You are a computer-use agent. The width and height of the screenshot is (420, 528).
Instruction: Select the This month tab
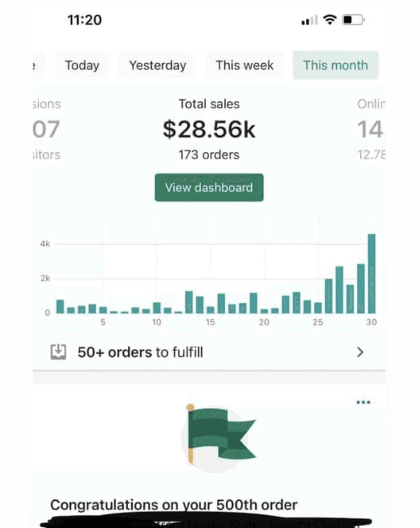(x=336, y=65)
